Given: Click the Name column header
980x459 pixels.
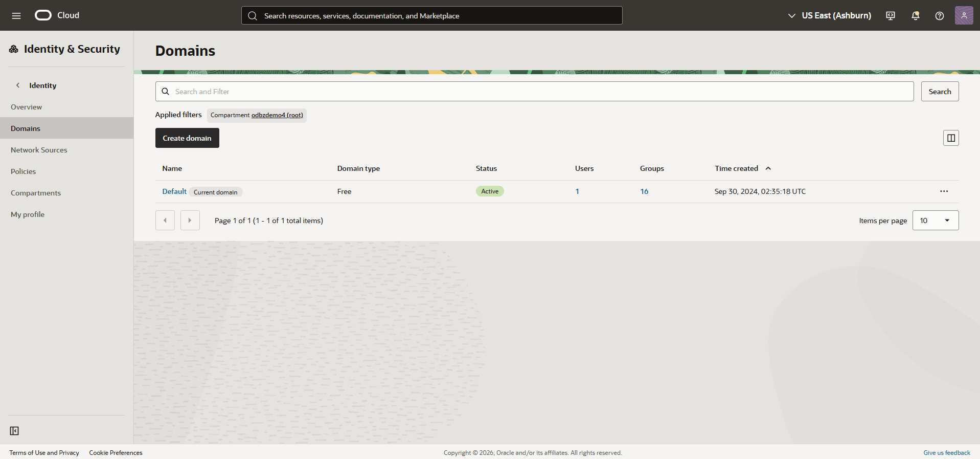Looking at the screenshot, I should click(x=172, y=168).
